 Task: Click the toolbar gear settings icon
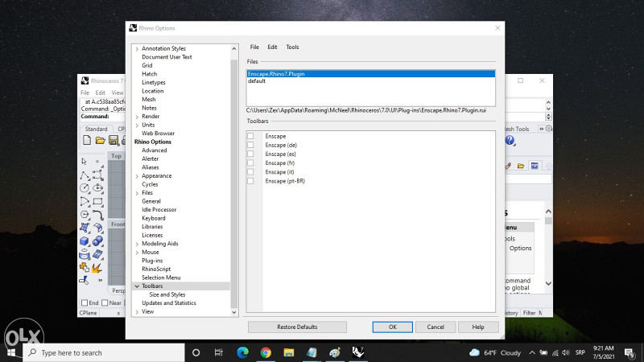pos(549,129)
